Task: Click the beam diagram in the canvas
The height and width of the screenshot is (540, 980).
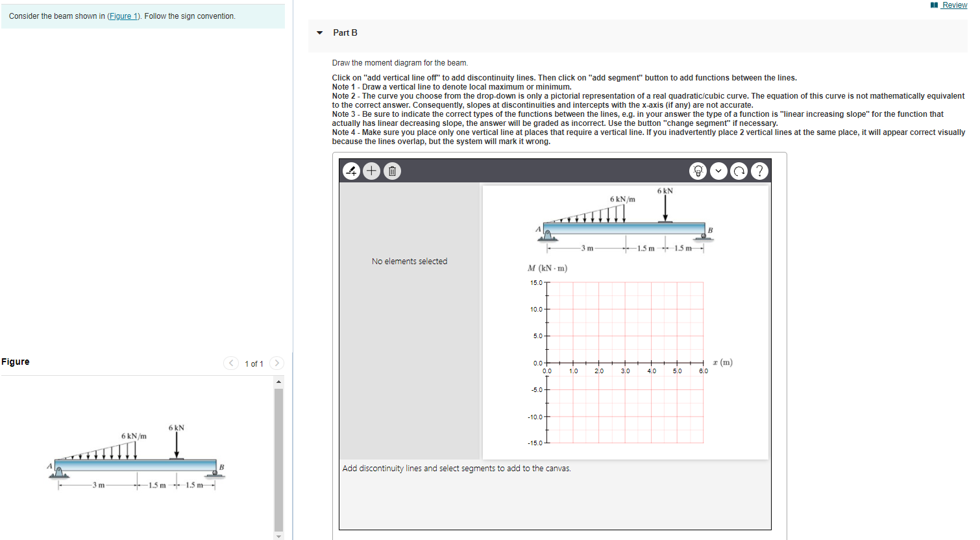Action: point(624,221)
